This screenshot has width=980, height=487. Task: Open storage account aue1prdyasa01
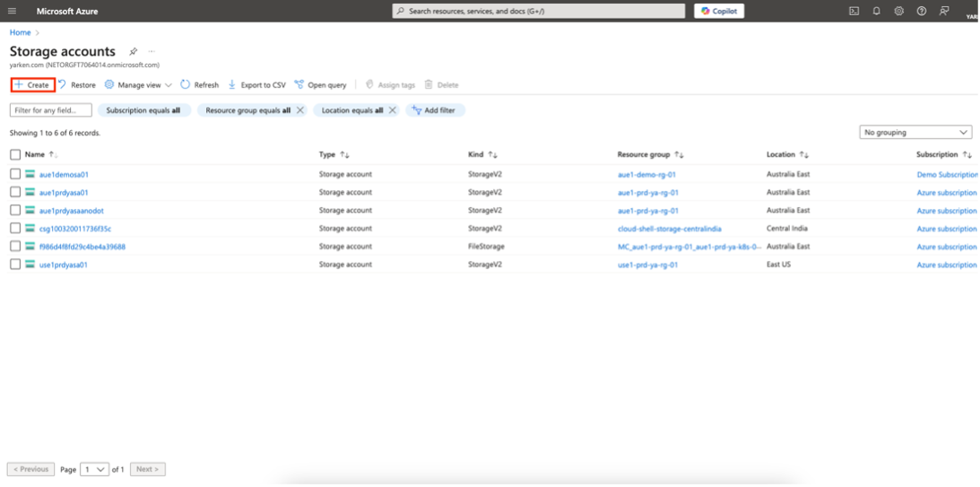point(64,193)
